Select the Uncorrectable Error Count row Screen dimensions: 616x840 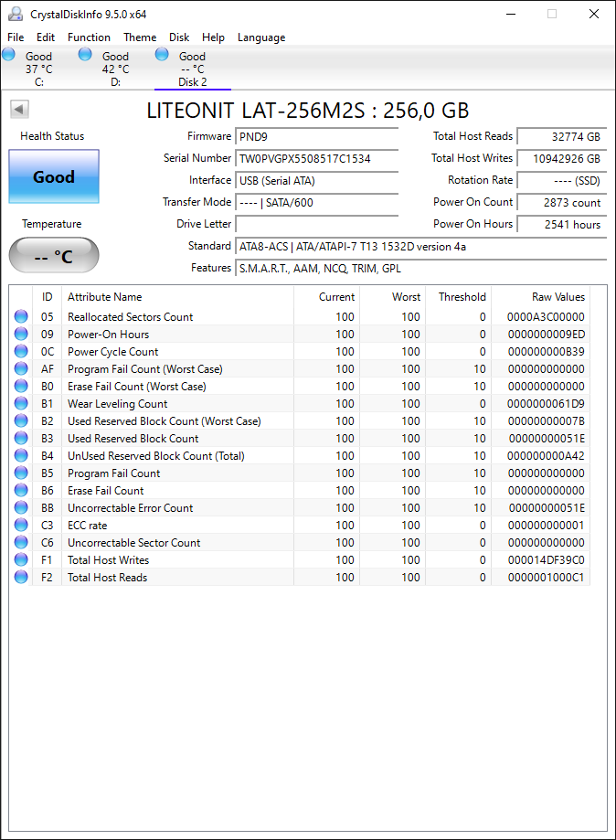click(x=300, y=508)
